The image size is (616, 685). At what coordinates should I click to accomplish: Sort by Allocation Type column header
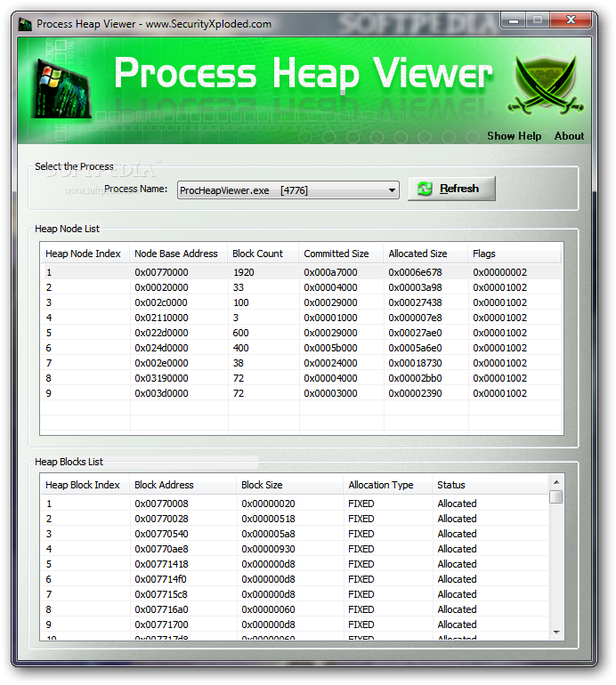pos(387,485)
